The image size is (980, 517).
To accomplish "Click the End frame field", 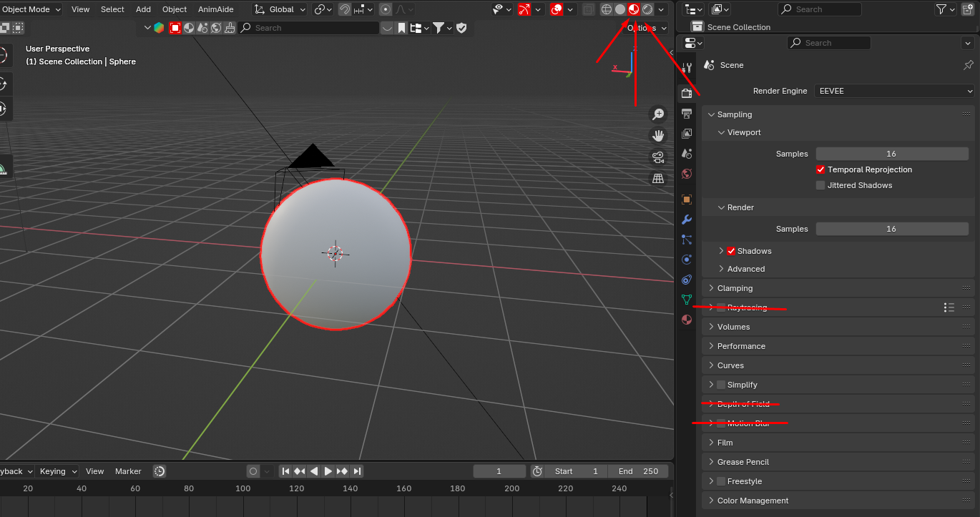I will point(638,471).
